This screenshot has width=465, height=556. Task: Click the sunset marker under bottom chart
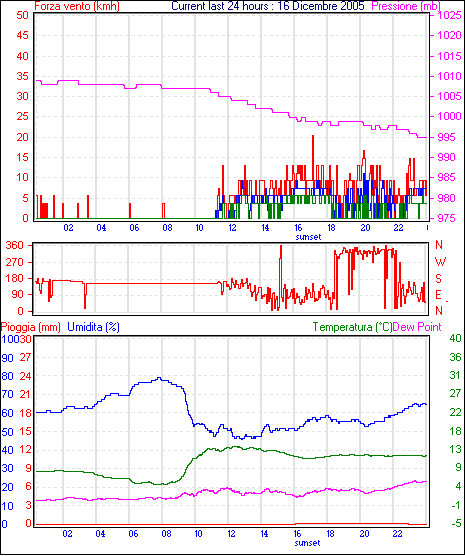pyautogui.click(x=307, y=543)
